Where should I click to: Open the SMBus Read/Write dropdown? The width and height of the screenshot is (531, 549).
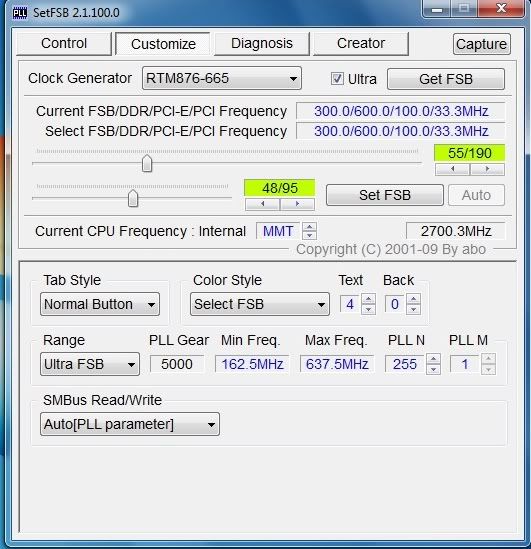(130, 424)
